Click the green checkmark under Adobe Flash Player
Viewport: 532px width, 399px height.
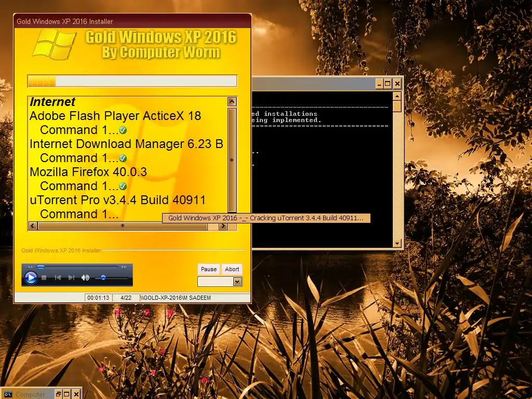pos(123,130)
